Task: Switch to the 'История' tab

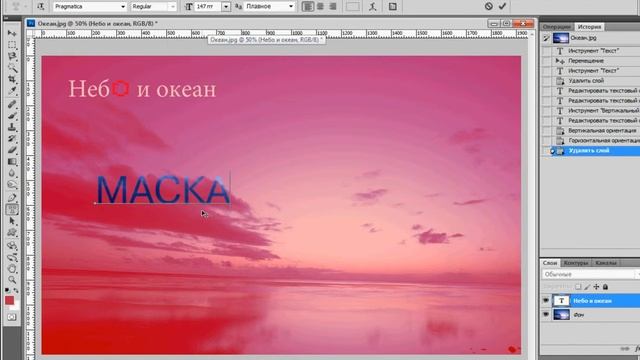Action: 589,27
